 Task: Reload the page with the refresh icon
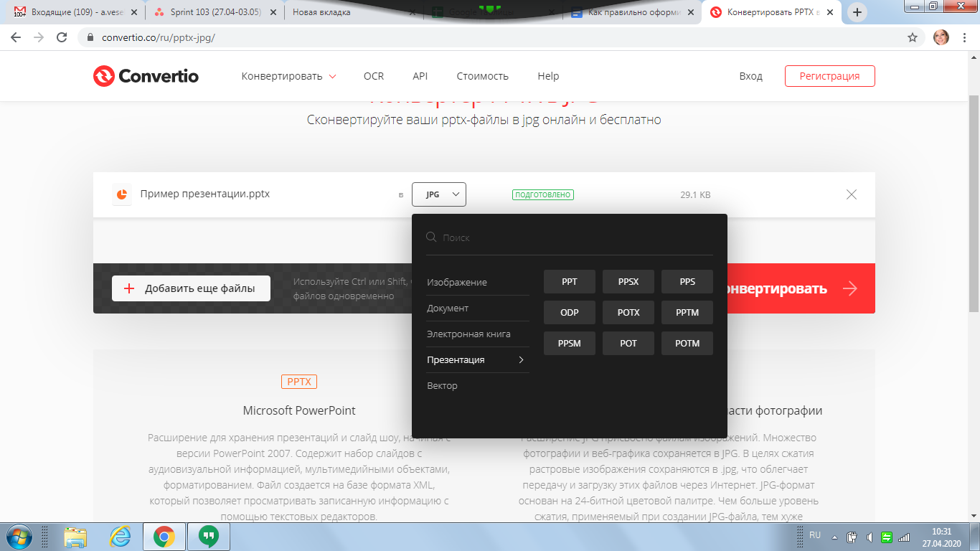coord(62,37)
